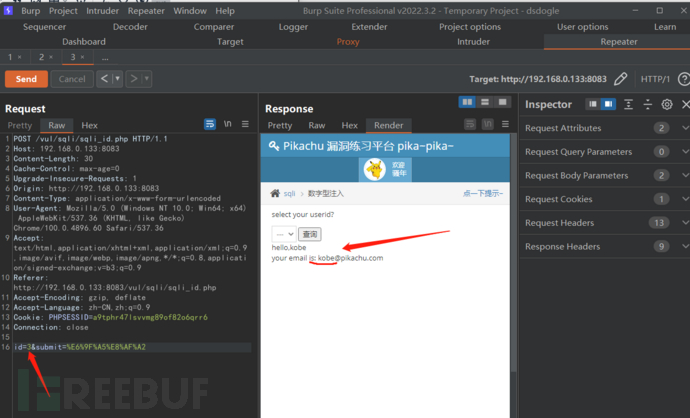Add new Repeater tab with ellipsis
The width and height of the screenshot is (690, 418).
(105, 58)
